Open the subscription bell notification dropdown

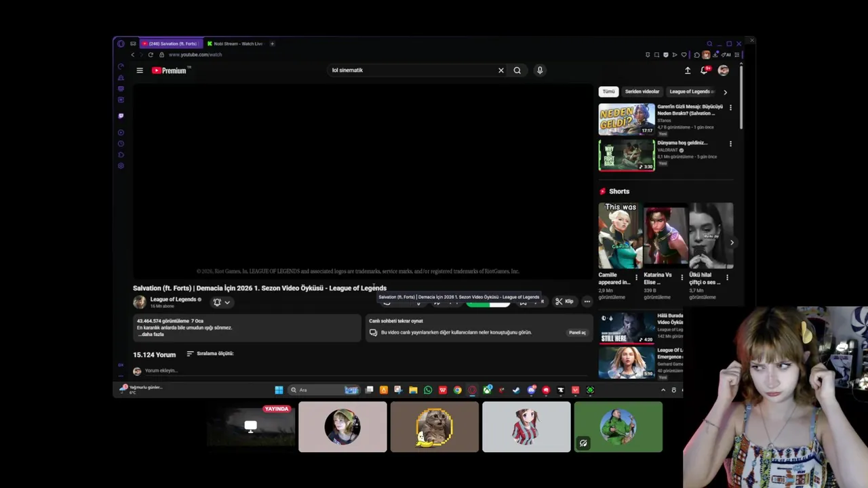tap(222, 302)
